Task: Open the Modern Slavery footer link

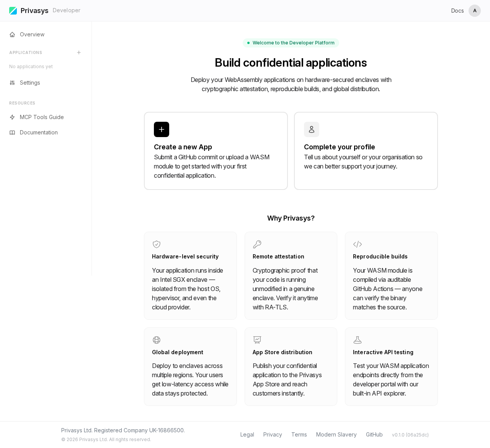Action: [336, 435]
